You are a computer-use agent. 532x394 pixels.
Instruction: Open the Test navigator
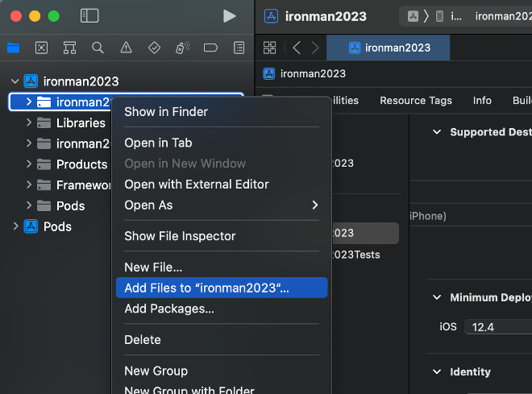154,48
